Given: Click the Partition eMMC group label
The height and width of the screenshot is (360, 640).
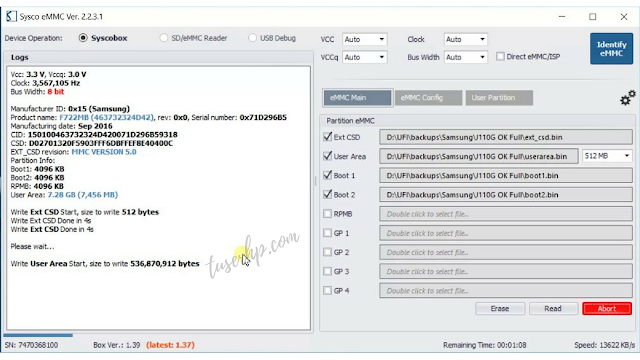Looking at the screenshot, I should (x=350, y=121).
